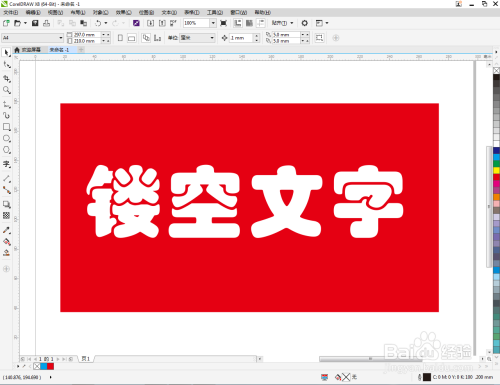Expand the application launcher dropdown arrow
Screen dimensions: 500x385
pos(327,23)
